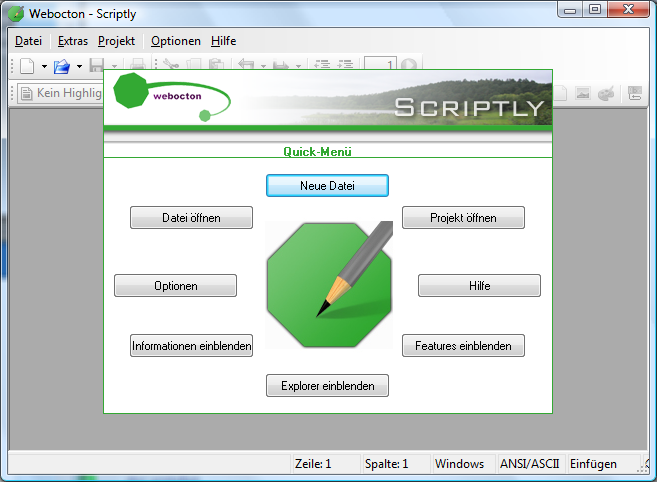Expand the arrow beside the new file icon
Viewport: 657px width, 482px height.
[44, 67]
